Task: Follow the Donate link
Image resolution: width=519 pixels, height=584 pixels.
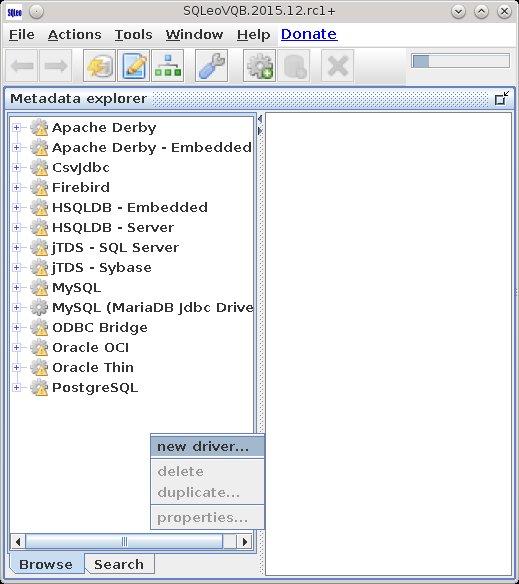Action: coord(309,34)
